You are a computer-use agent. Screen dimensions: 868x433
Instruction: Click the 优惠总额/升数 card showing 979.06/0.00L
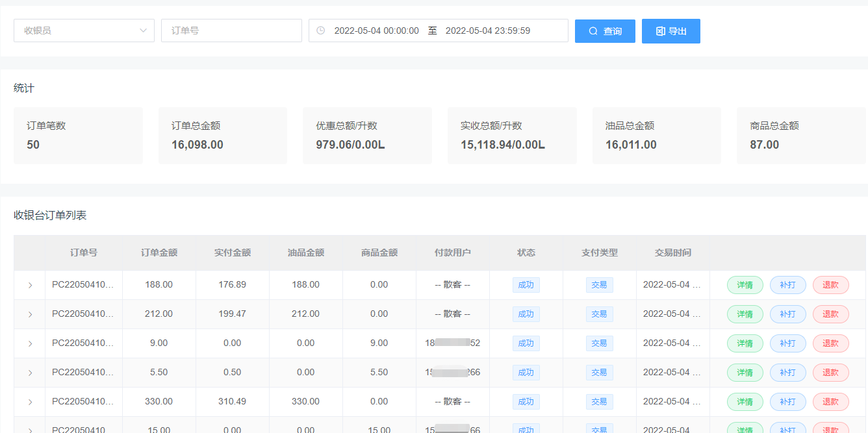point(367,136)
